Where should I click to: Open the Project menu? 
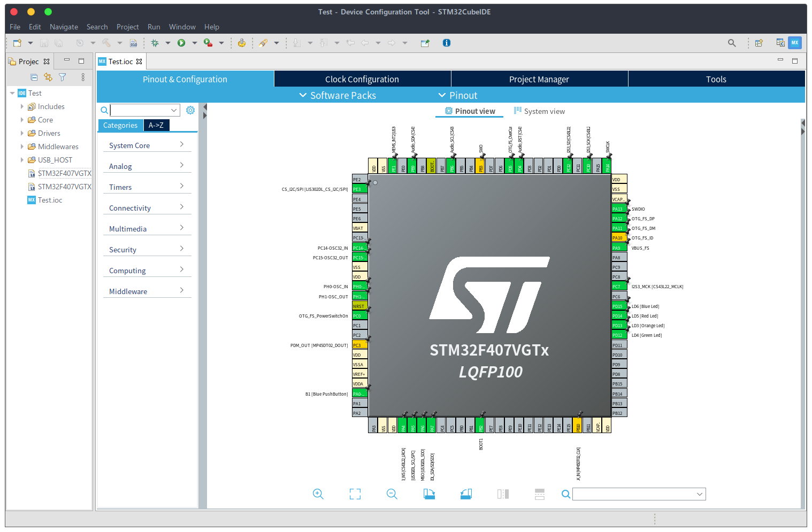pyautogui.click(x=127, y=27)
